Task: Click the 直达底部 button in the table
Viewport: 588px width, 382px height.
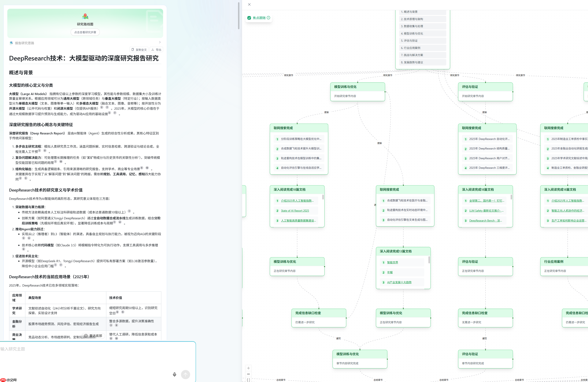Action: point(93,336)
